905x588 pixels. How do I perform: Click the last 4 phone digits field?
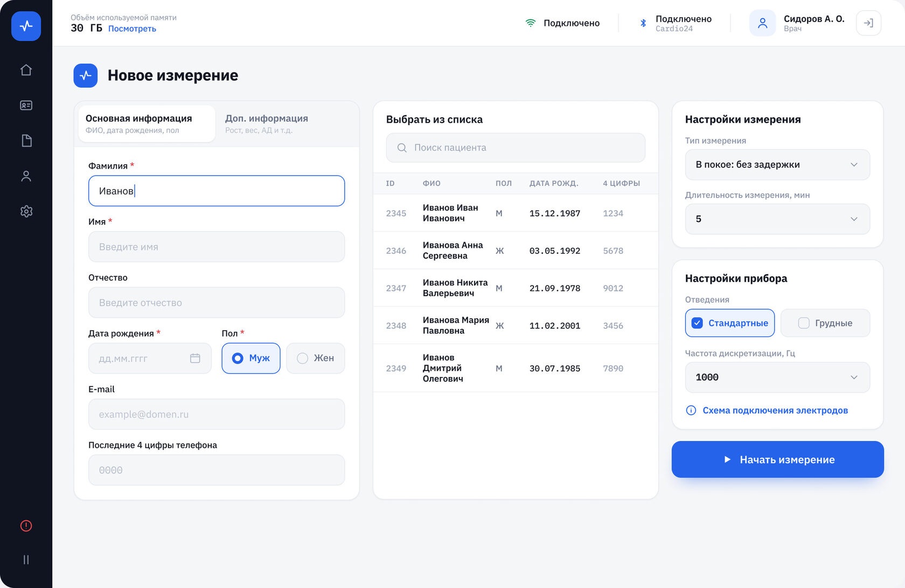[217, 470]
